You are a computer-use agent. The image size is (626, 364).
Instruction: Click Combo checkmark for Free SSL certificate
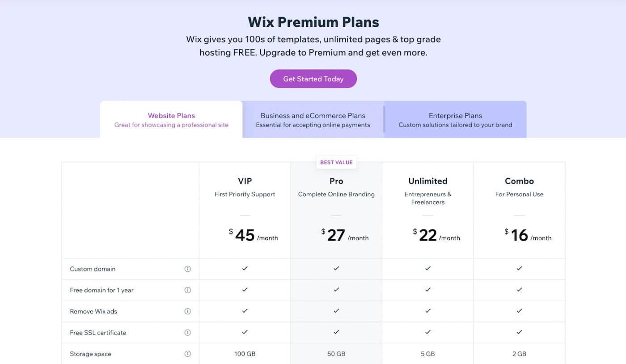pyautogui.click(x=519, y=332)
